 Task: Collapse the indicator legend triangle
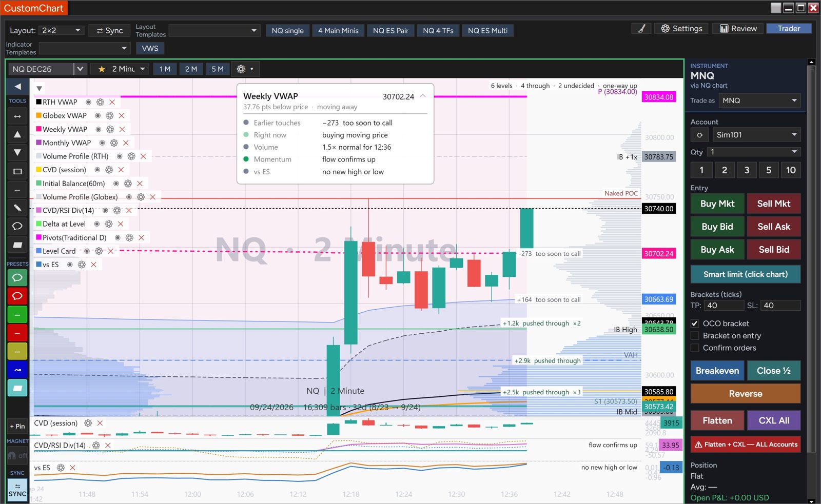[x=40, y=89]
